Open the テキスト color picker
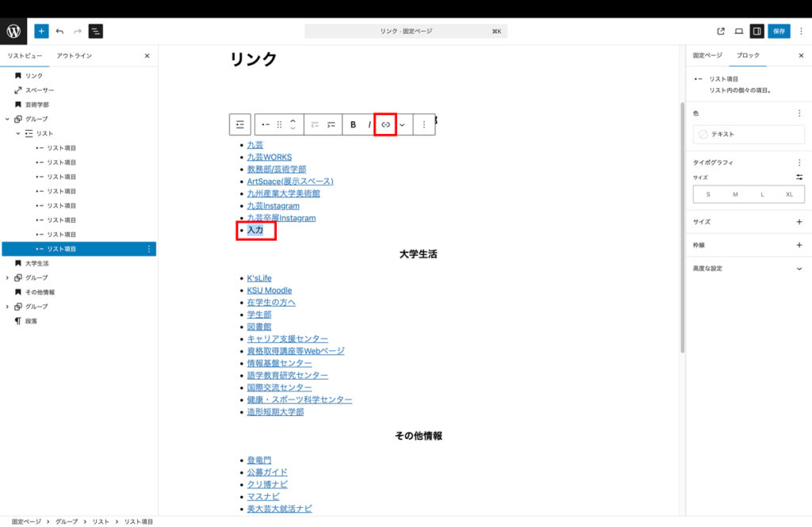812x527 pixels. tap(749, 134)
